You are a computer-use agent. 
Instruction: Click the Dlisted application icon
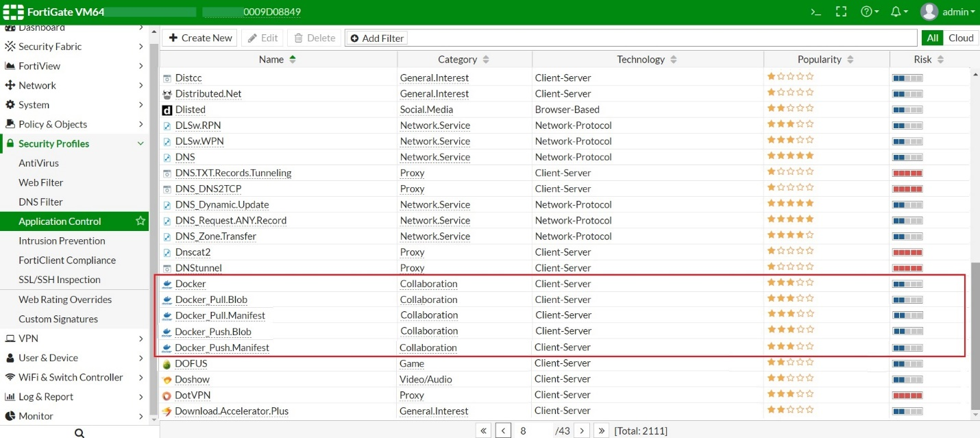pos(167,110)
